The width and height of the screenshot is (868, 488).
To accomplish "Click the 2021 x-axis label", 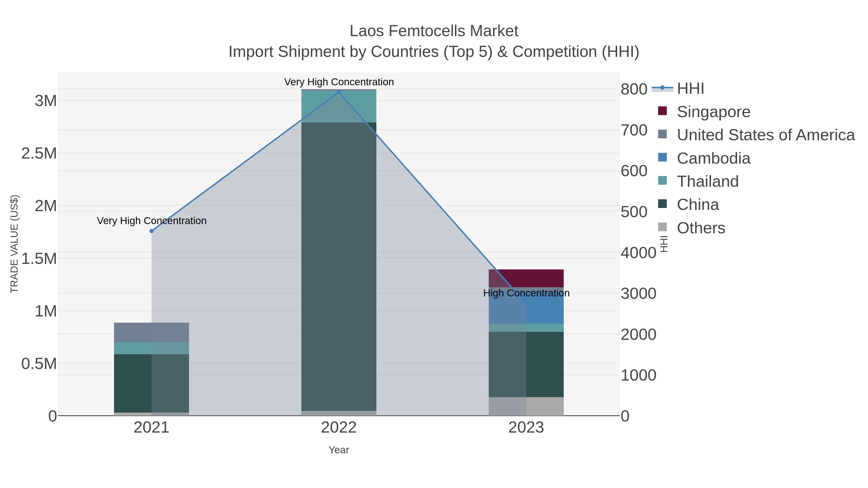I will pyautogui.click(x=152, y=428).
